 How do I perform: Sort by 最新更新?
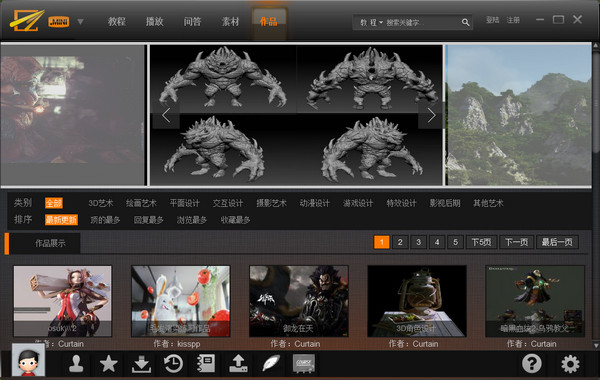[x=61, y=220]
